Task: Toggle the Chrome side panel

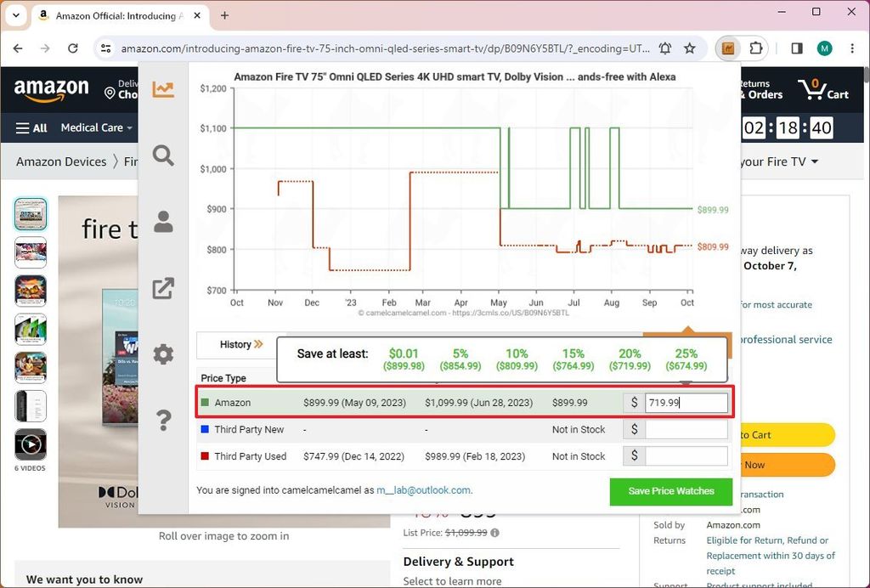Action: tap(797, 48)
